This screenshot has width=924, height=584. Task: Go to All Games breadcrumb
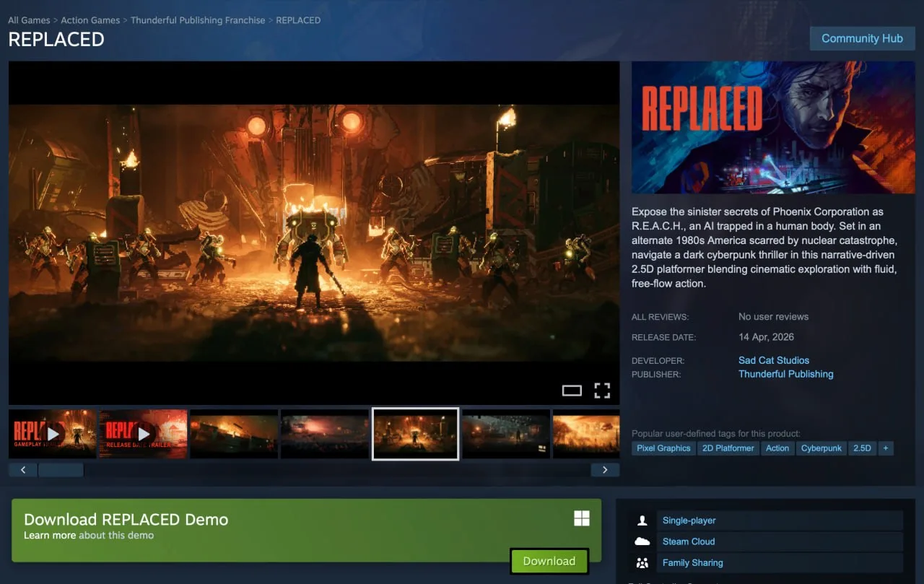pyautogui.click(x=29, y=20)
